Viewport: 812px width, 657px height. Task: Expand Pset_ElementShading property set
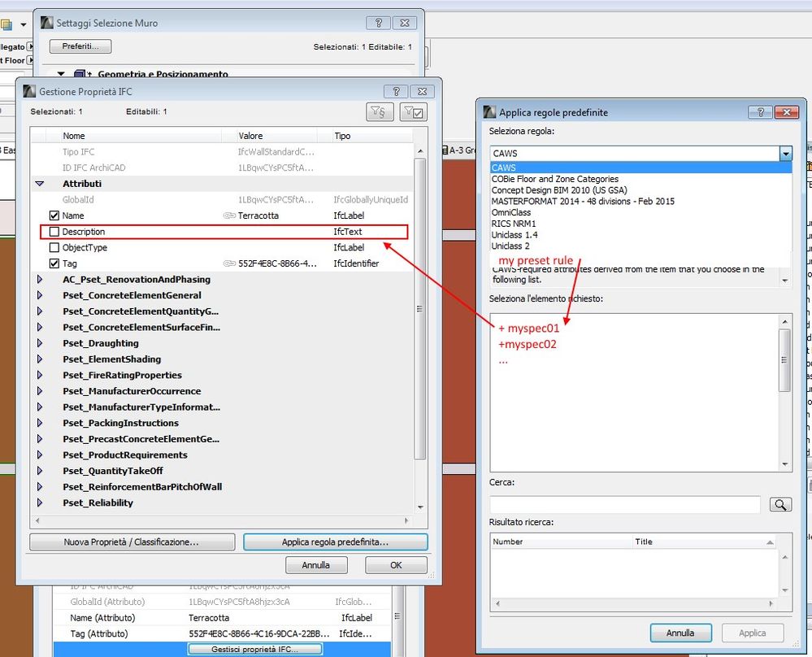[40, 359]
